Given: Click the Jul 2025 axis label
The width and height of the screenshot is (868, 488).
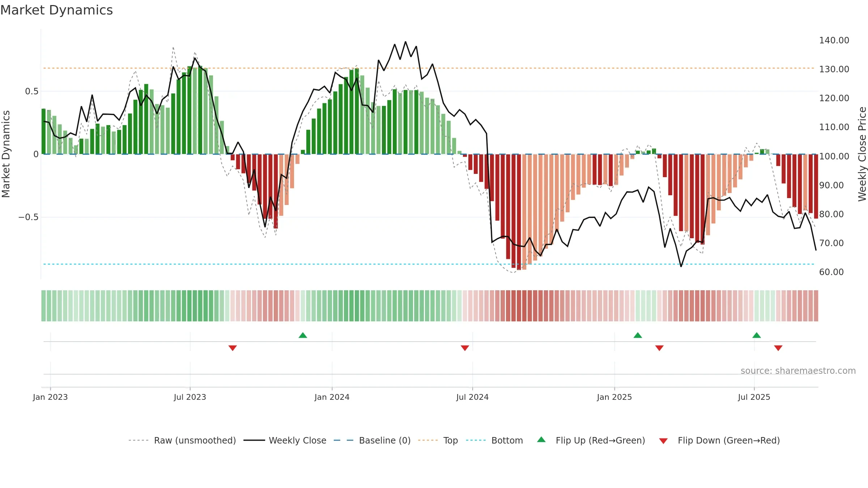Looking at the screenshot, I should click(754, 397).
